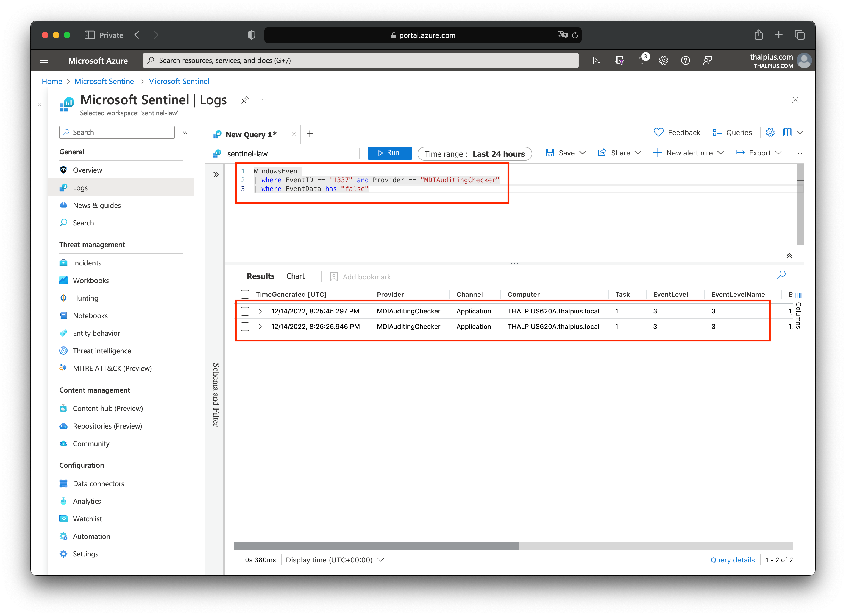
Task: Open the help question mark menu
Action: [x=686, y=60]
